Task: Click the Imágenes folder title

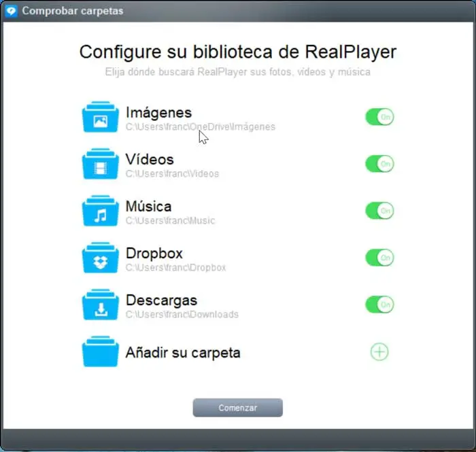Action: pos(158,113)
